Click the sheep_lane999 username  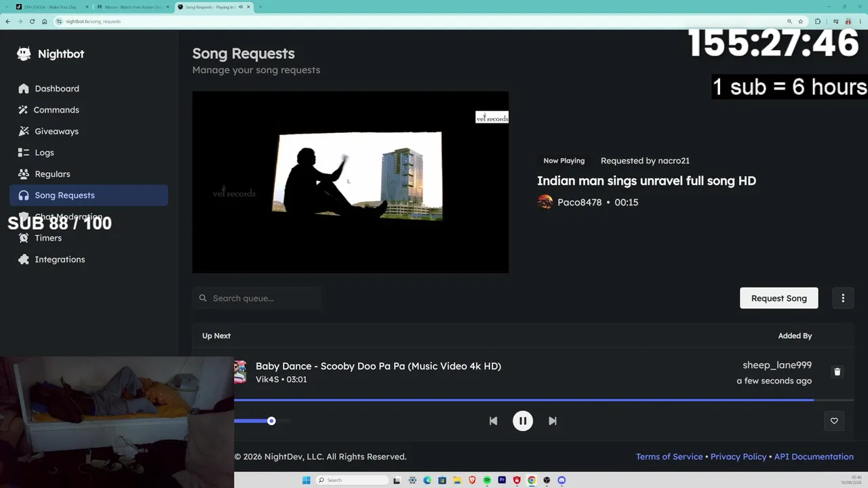(x=777, y=365)
